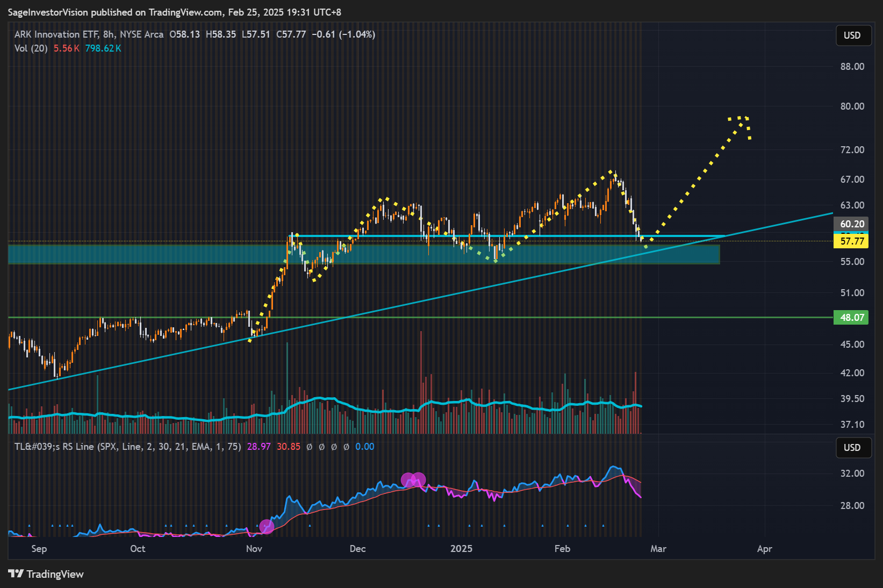The height and width of the screenshot is (588, 883).
Task: Click the volume value 798.62K
Action: pyautogui.click(x=103, y=48)
